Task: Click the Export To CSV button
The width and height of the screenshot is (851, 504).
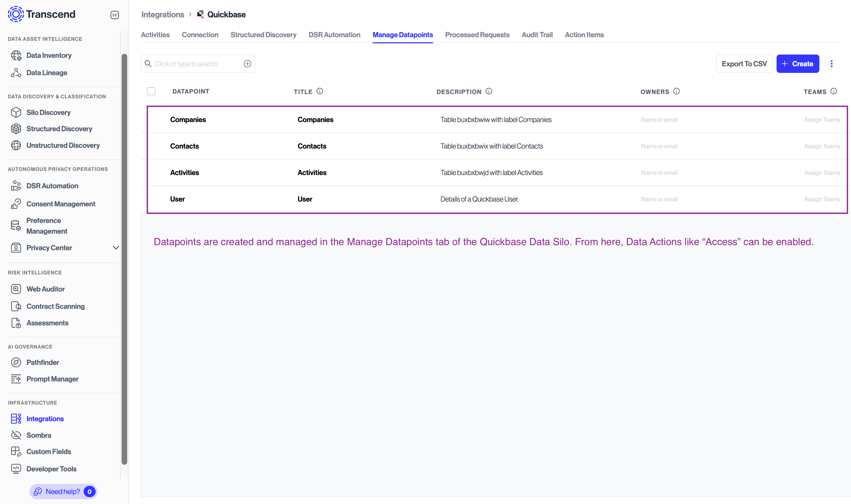Action: 744,63
